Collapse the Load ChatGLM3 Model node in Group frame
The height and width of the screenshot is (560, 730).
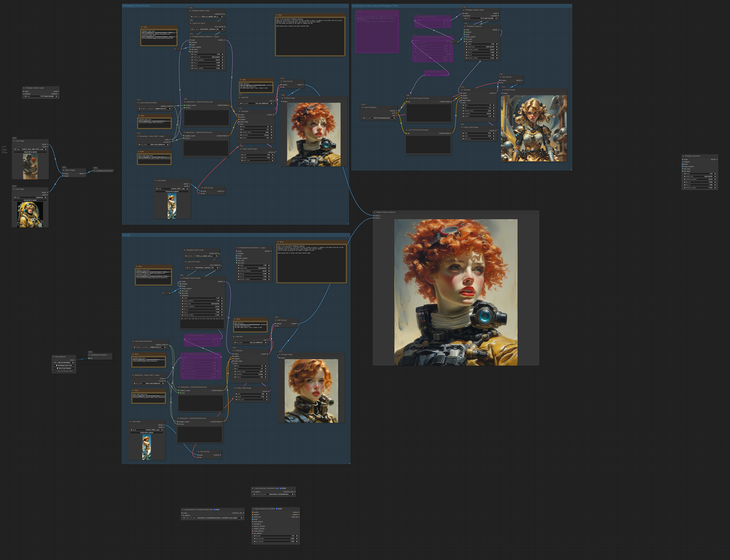[x=133, y=341]
